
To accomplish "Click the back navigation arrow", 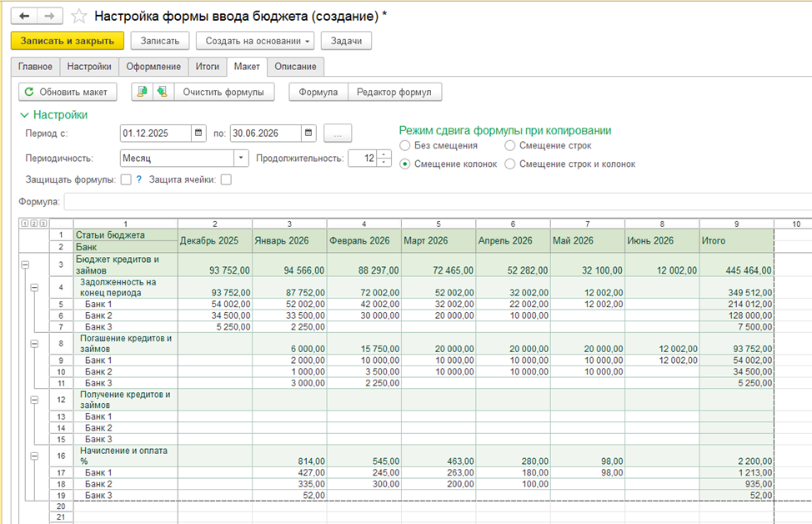I will coord(23,16).
